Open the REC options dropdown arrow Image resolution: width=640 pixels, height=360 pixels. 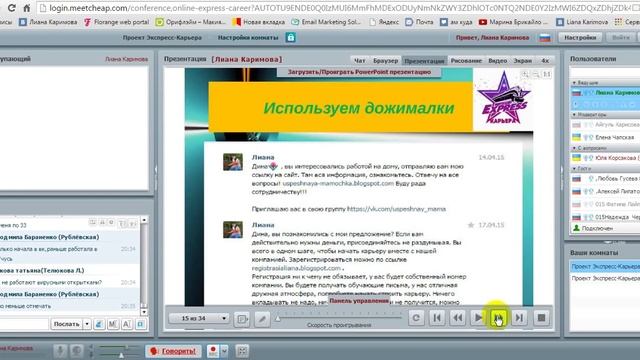[x=224, y=351]
